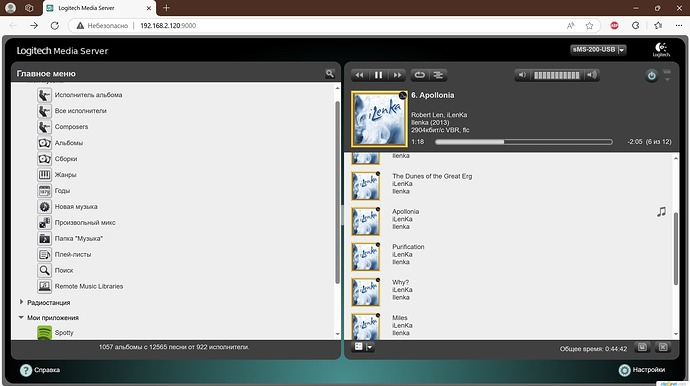Toggle the player power button
The image size is (690, 386).
coord(651,76)
